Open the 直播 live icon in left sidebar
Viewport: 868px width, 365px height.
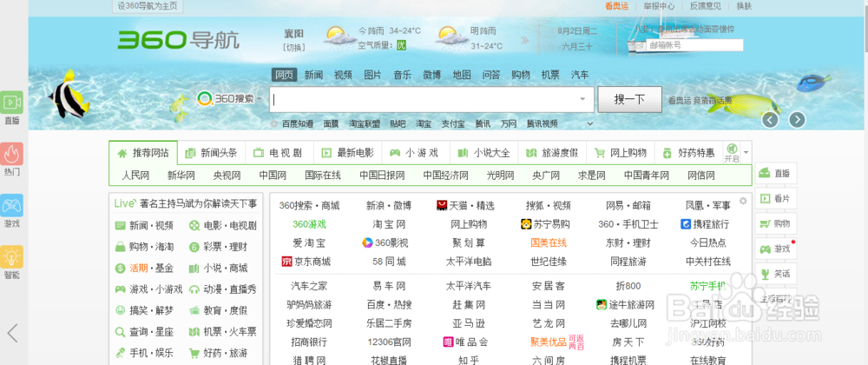point(12,103)
